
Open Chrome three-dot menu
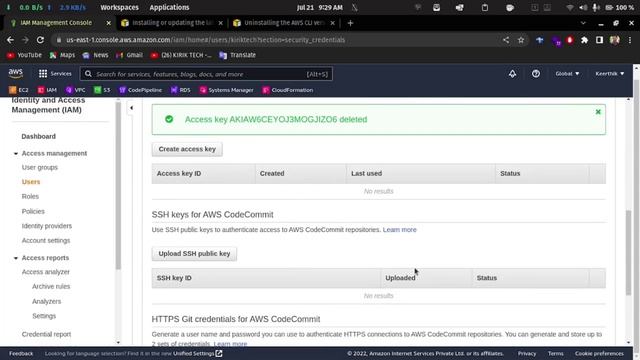[x=630, y=40]
